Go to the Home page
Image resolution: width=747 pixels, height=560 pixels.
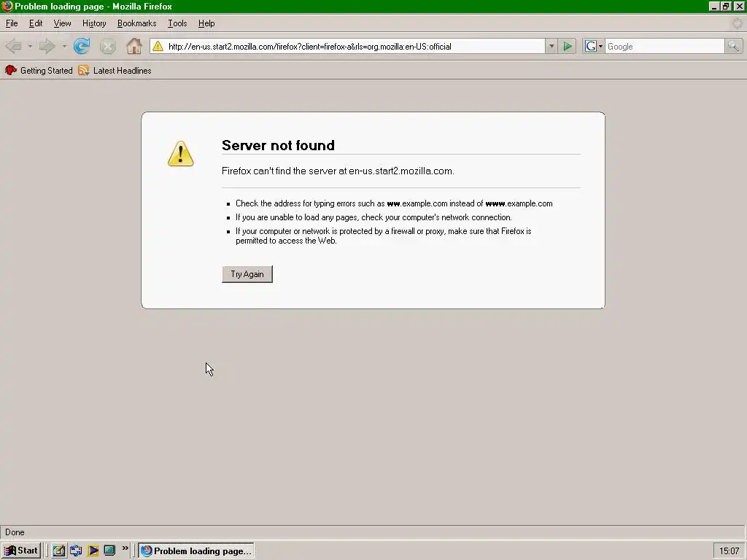(x=134, y=46)
